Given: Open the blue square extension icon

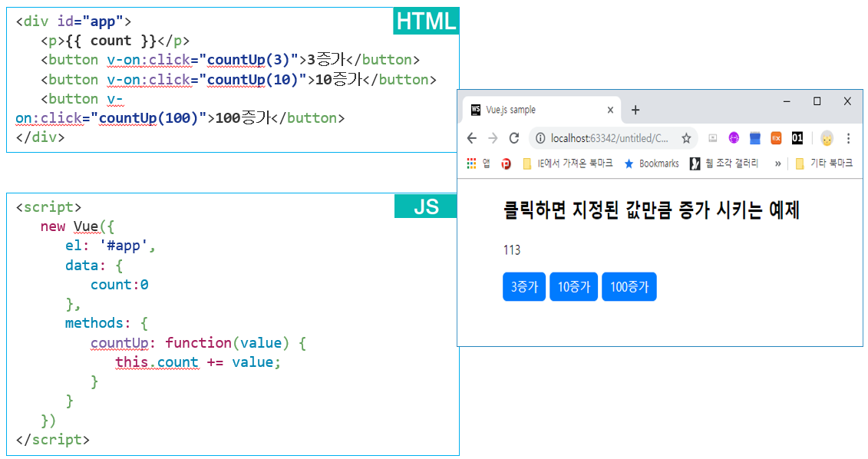Looking at the screenshot, I should [754, 138].
